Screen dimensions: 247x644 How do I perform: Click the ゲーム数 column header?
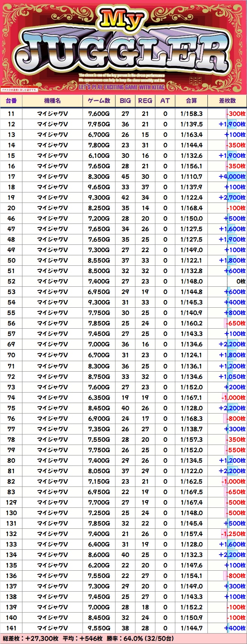99,101
